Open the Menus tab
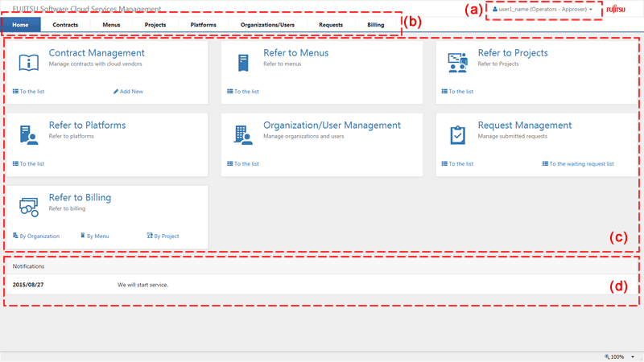The image size is (644, 362). pyautogui.click(x=111, y=25)
